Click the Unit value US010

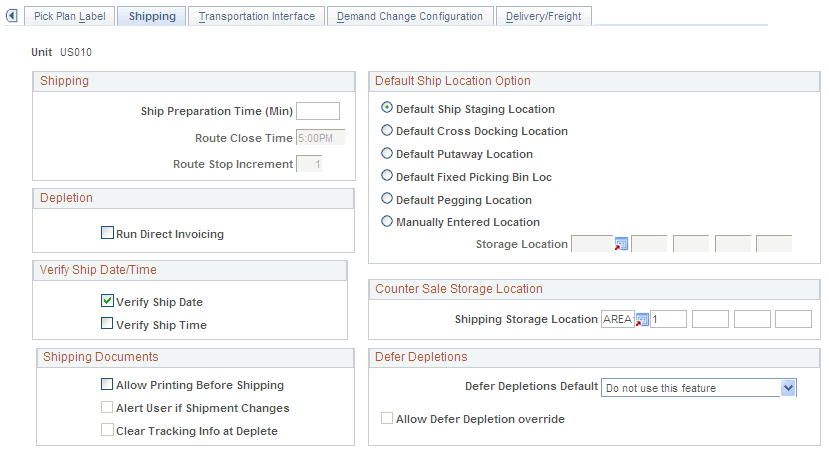pyautogui.click(x=76, y=52)
